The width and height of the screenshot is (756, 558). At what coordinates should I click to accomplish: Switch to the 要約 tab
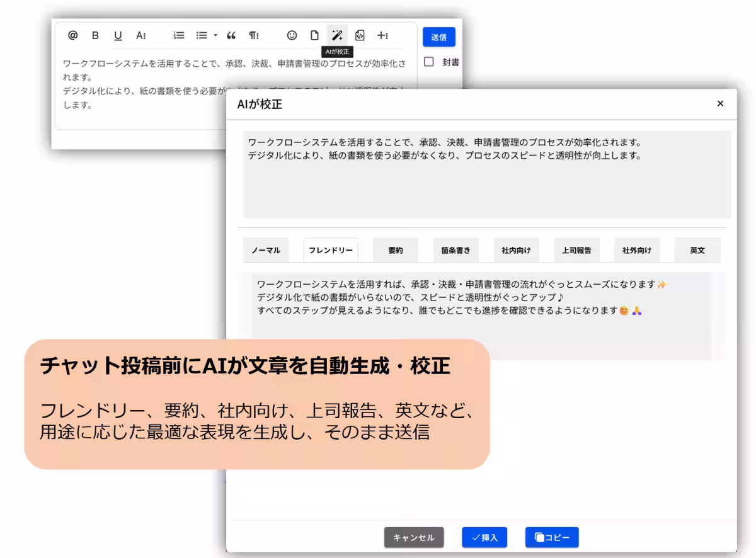coord(394,249)
